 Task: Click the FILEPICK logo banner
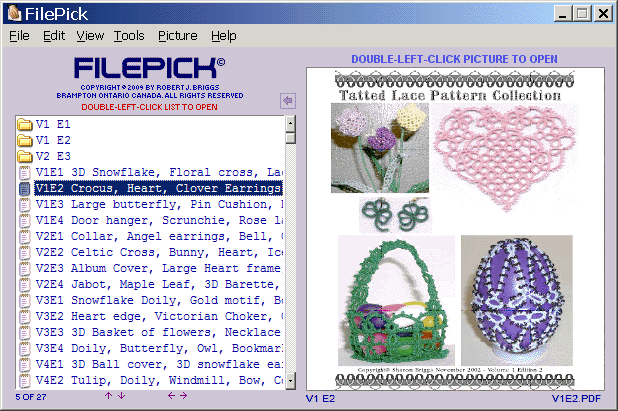coord(149,68)
